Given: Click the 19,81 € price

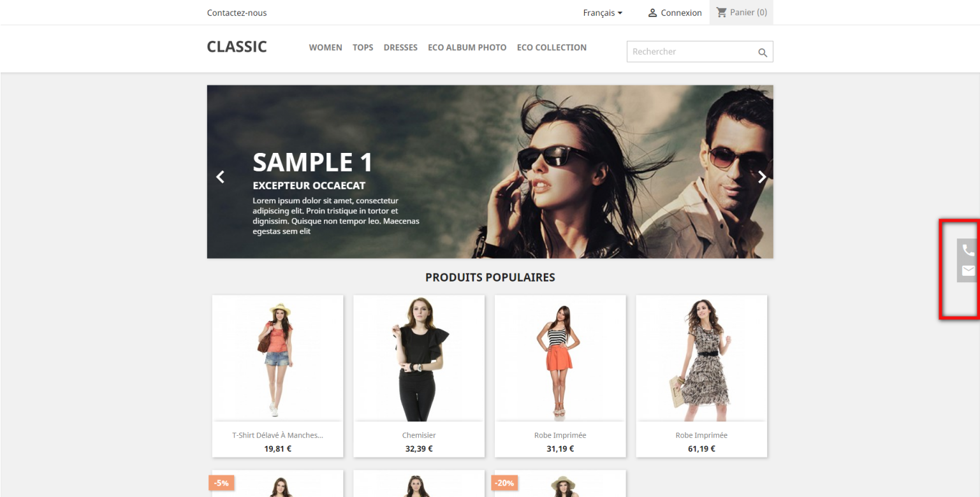Looking at the screenshot, I should pos(277,449).
